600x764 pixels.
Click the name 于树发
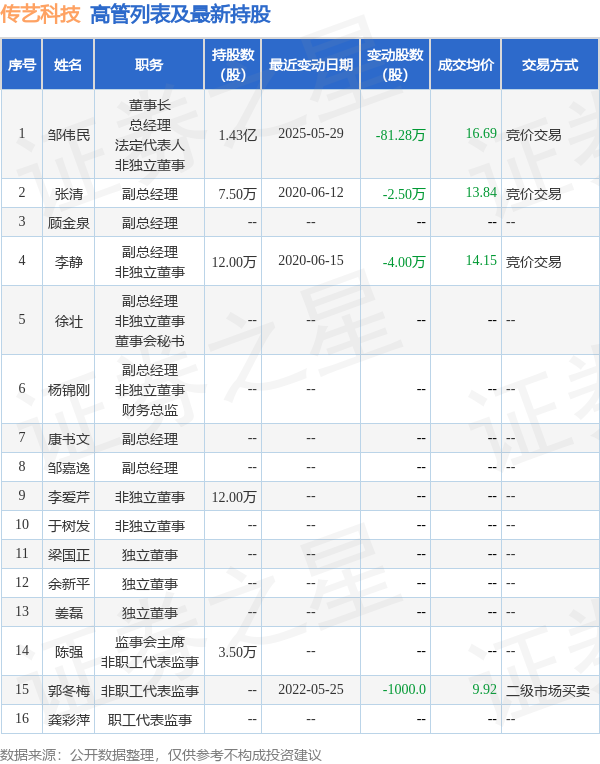click(69, 526)
